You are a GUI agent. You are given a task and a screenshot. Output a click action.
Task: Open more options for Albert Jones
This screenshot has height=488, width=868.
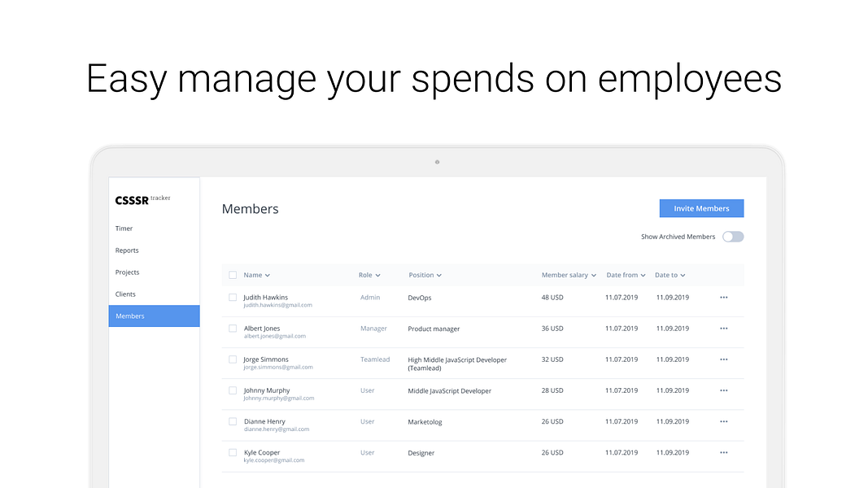tap(723, 329)
